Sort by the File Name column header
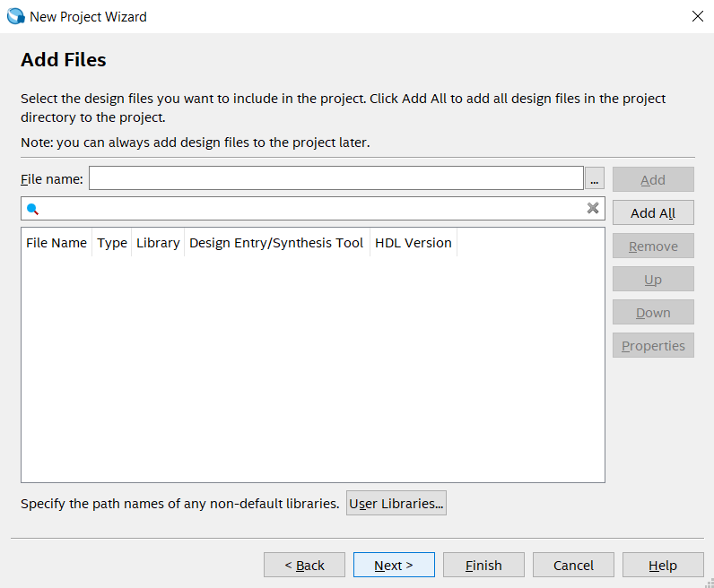The height and width of the screenshot is (588, 714). (x=57, y=243)
